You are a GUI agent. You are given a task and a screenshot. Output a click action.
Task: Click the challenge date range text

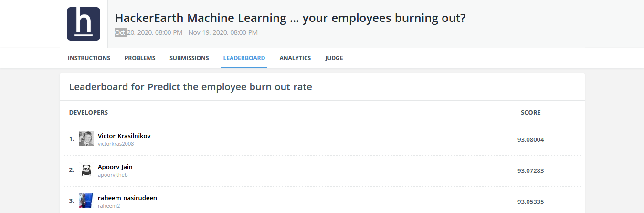[186, 32]
